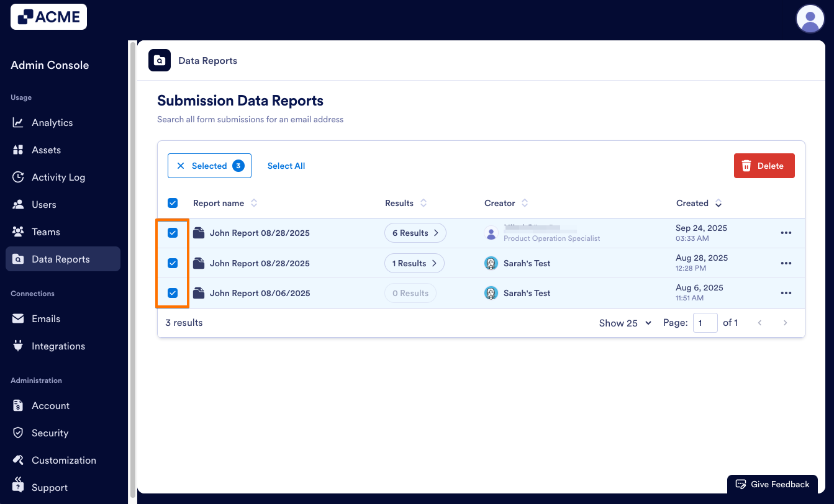Go to next page arrow
Image resolution: width=834 pixels, height=504 pixels.
[785, 323]
